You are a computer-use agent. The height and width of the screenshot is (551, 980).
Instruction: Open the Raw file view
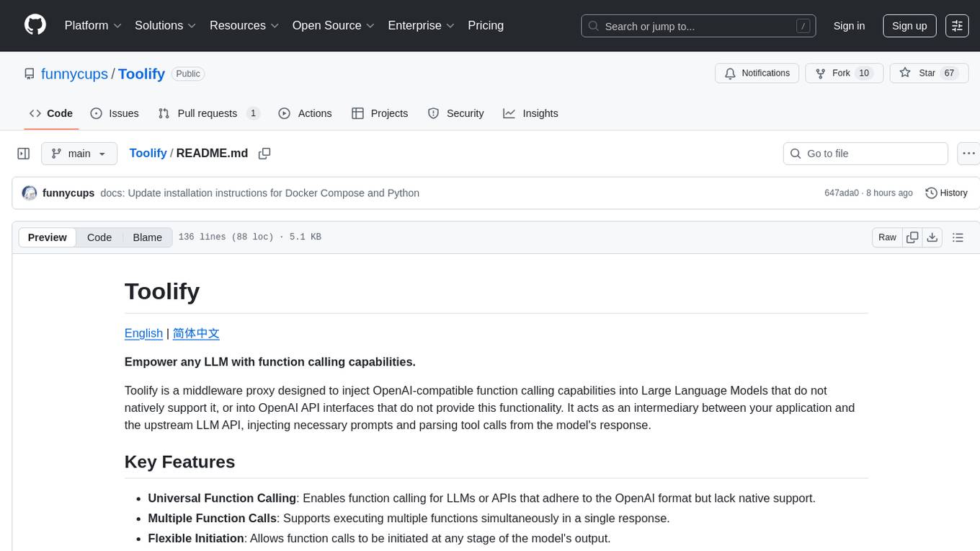(887, 237)
